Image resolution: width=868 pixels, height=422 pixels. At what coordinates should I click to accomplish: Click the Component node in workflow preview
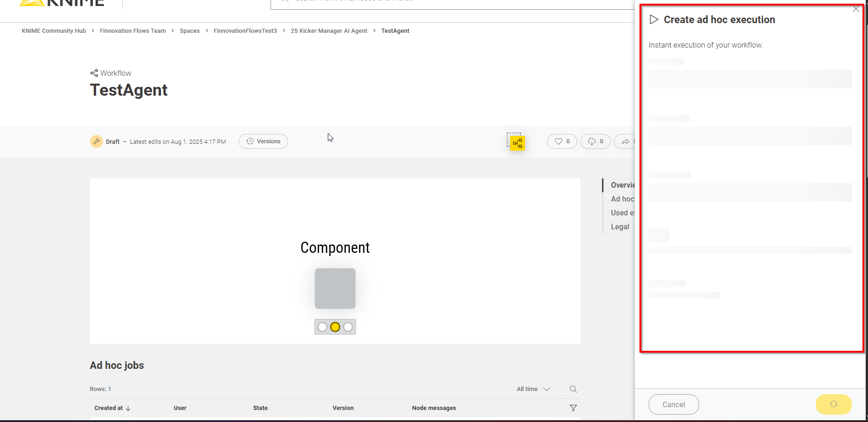[x=335, y=288]
